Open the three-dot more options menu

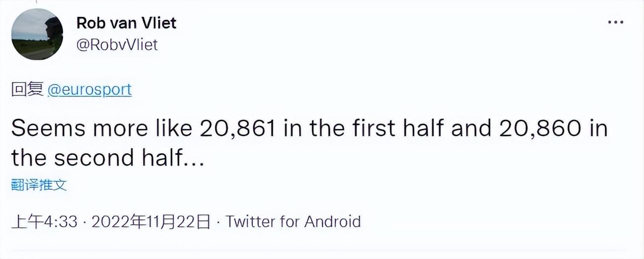point(615,23)
